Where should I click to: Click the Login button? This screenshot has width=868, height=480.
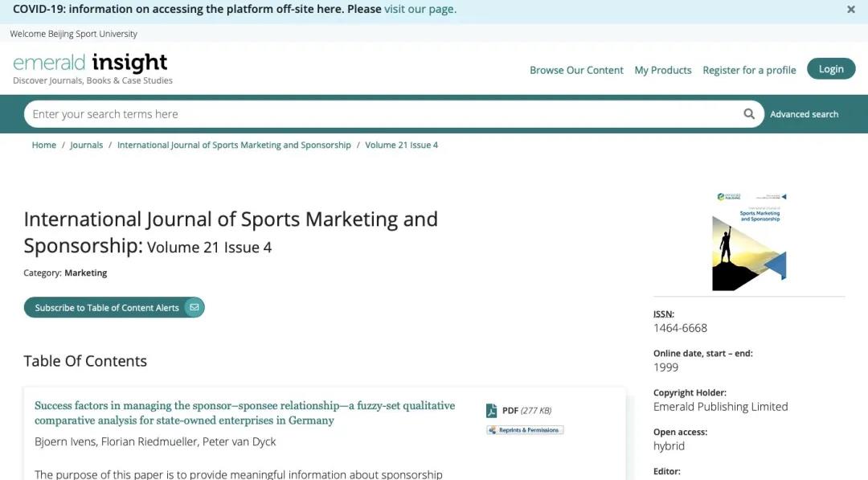pos(831,68)
